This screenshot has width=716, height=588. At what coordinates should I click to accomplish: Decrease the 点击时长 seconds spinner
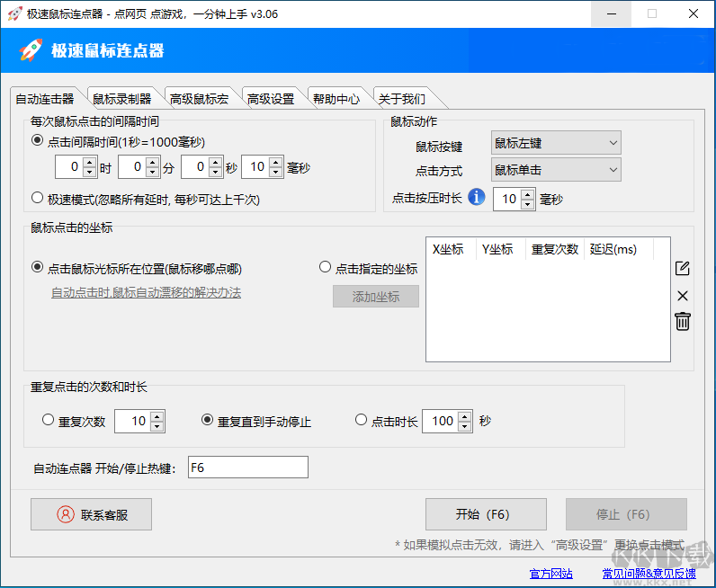coord(465,426)
